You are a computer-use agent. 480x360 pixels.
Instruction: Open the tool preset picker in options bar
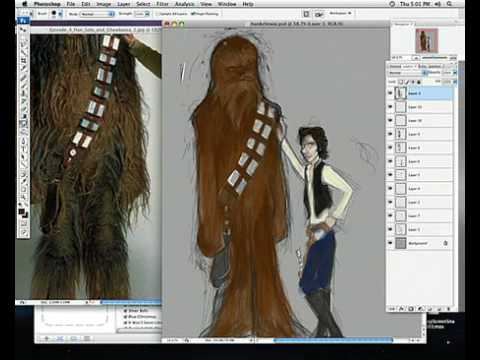(x=26, y=14)
